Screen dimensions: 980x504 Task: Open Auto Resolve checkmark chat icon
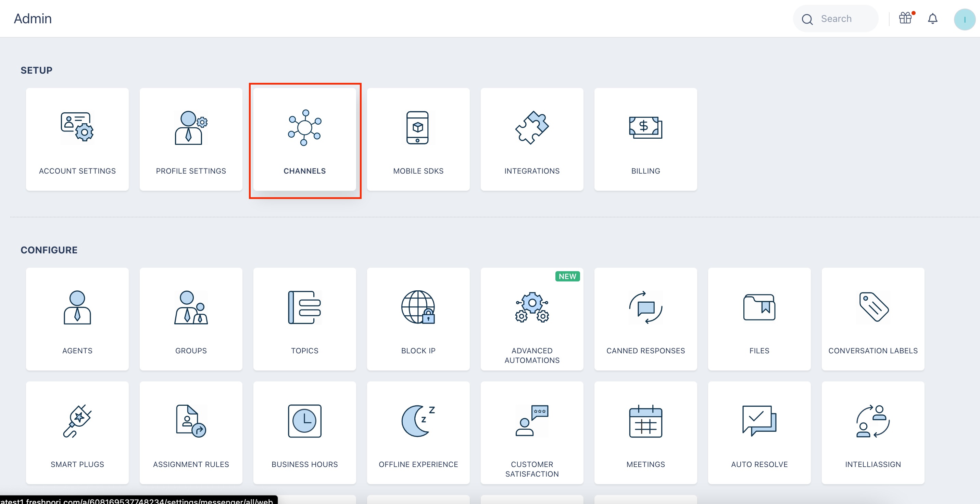(x=759, y=421)
